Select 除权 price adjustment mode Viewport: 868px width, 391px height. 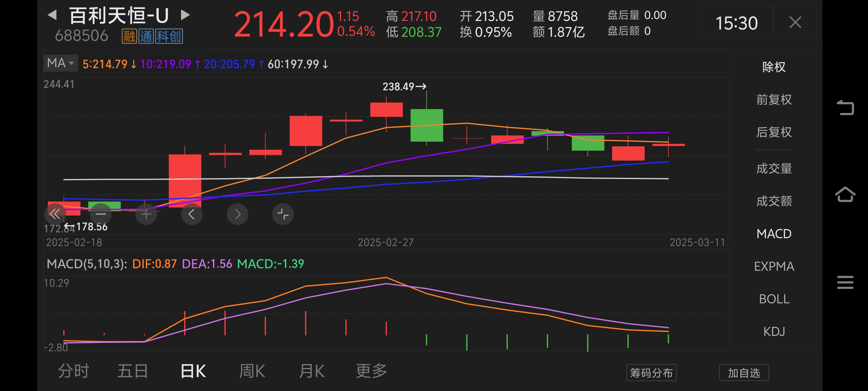774,67
